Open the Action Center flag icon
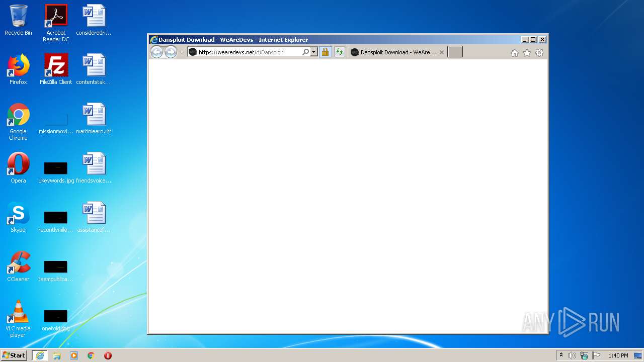 596,355
